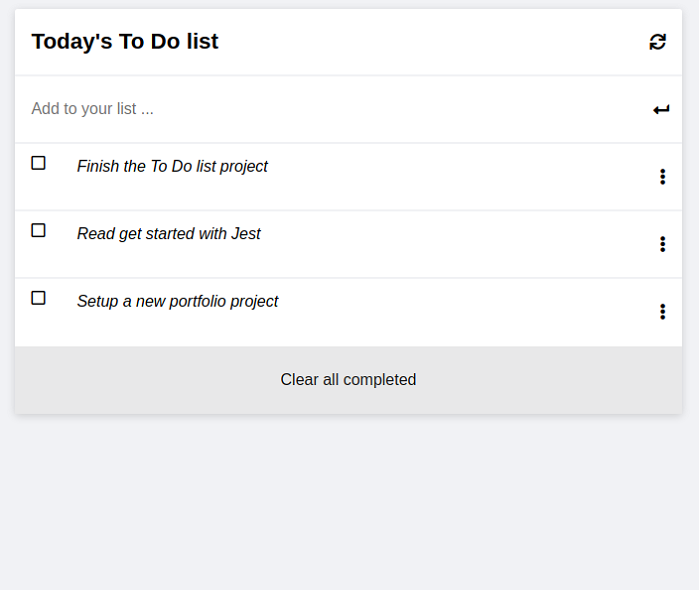Select the 'Setup a new portfolio project' task text
The width and height of the screenshot is (700, 590).
(177, 301)
